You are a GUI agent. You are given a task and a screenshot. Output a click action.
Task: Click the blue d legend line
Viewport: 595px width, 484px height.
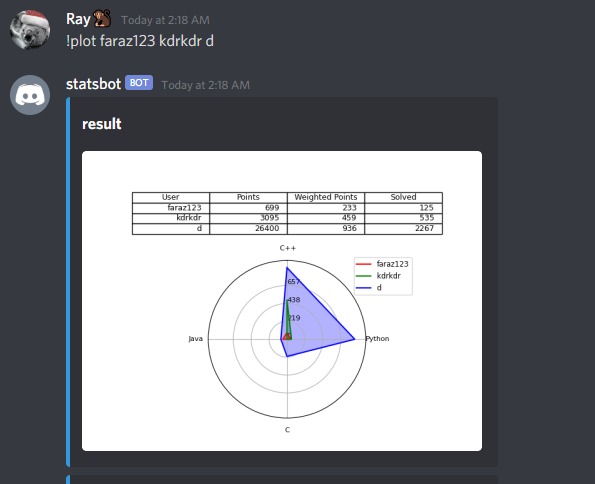point(364,288)
